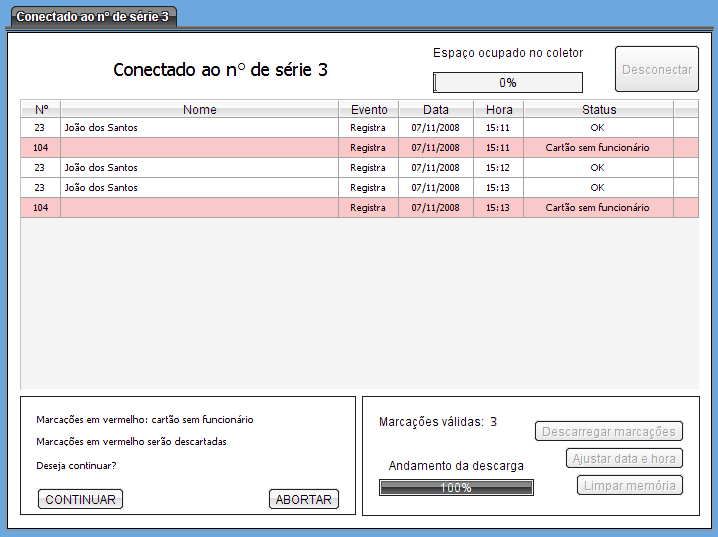This screenshot has height=537, width=718.
Task: Click the Data column header
Action: 435,110
